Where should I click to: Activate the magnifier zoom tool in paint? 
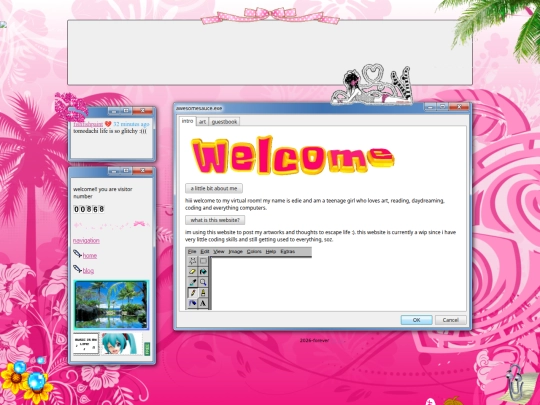[x=203, y=282]
